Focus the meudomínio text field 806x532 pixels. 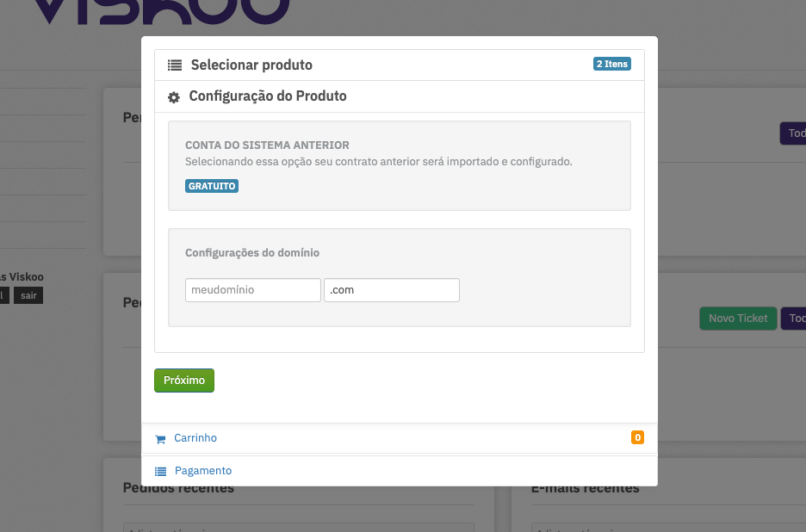tap(253, 290)
